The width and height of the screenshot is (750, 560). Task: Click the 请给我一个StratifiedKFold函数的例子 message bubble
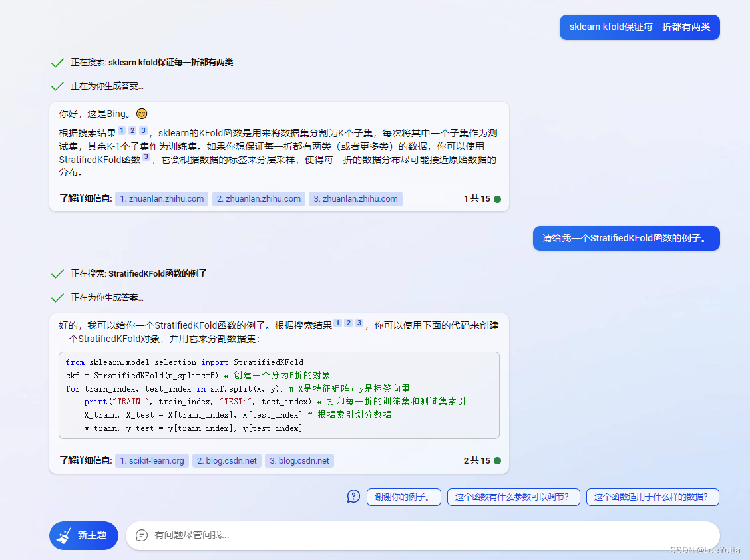tap(626, 238)
